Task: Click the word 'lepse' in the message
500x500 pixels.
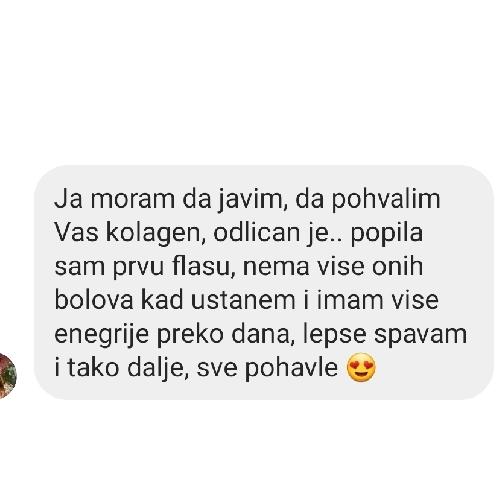Action: pyautogui.click(x=335, y=335)
